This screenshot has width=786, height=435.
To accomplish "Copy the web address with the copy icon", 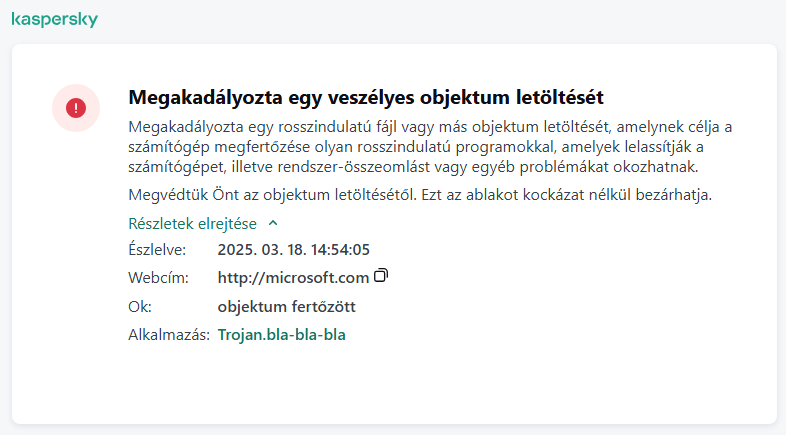I will coord(381,276).
